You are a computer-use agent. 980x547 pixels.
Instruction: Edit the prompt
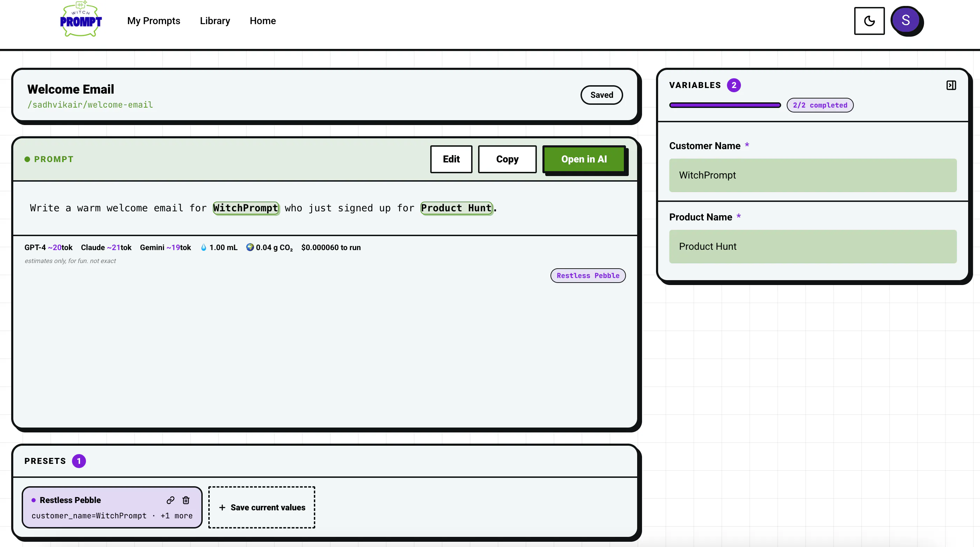(451, 159)
